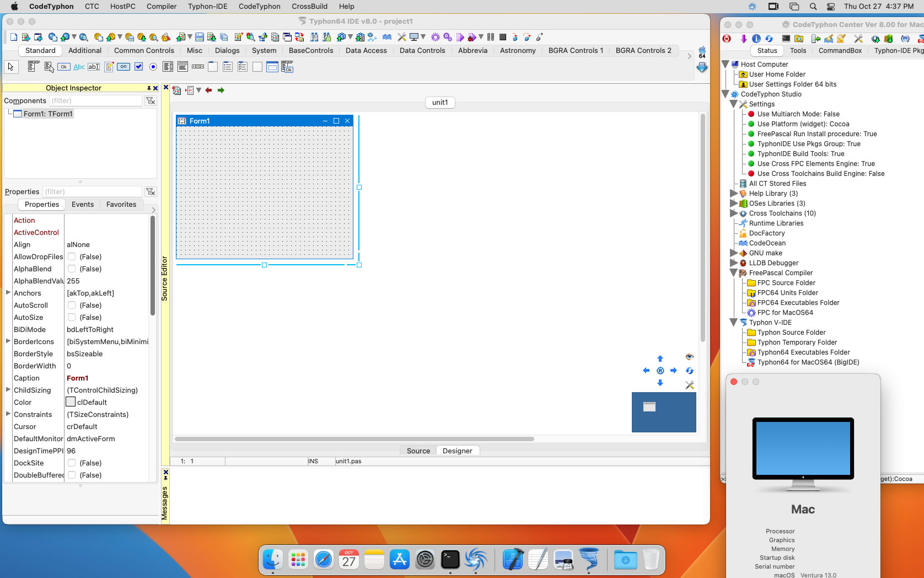Pick the TScrollBar component in palette
Screen dimensions: 924x578
click(198, 67)
